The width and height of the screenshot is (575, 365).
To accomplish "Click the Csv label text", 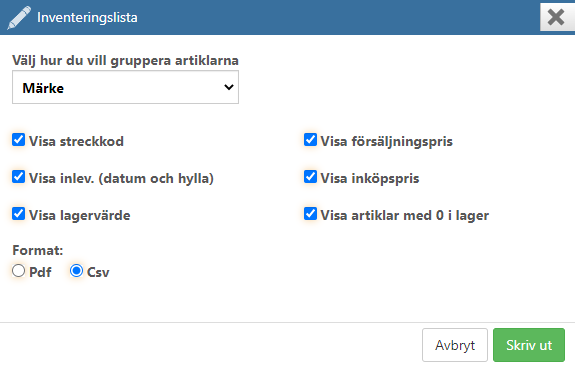I will [x=98, y=272].
